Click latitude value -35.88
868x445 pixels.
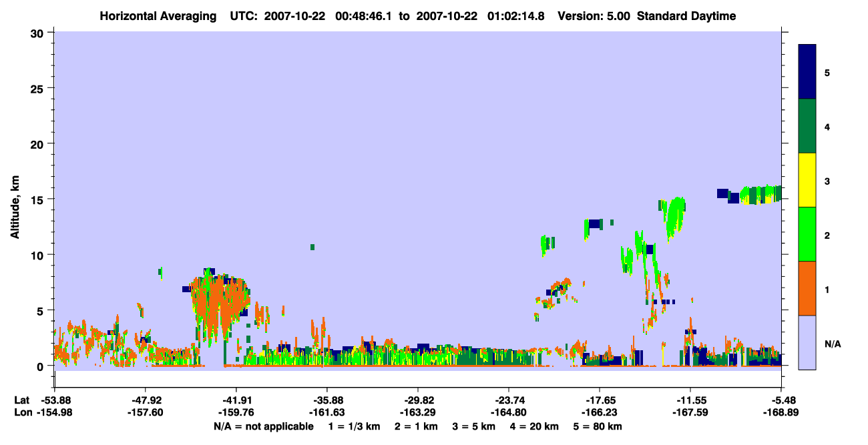pyautogui.click(x=327, y=400)
